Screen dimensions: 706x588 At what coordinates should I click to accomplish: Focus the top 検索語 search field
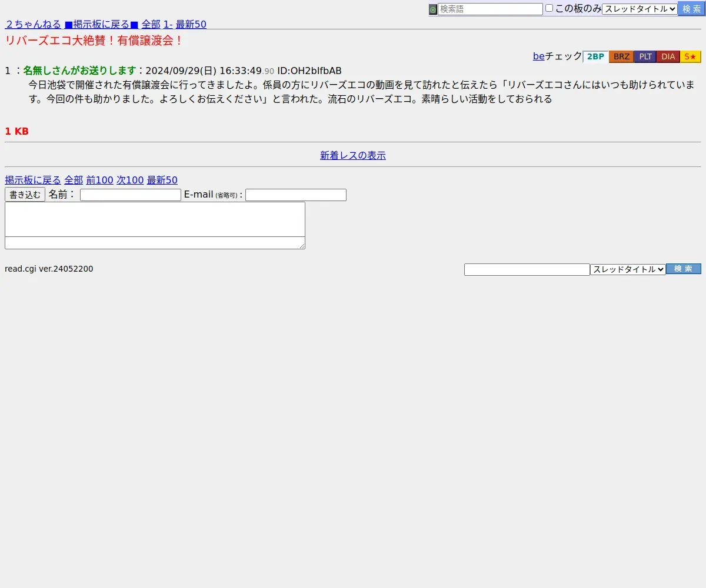[x=490, y=9]
